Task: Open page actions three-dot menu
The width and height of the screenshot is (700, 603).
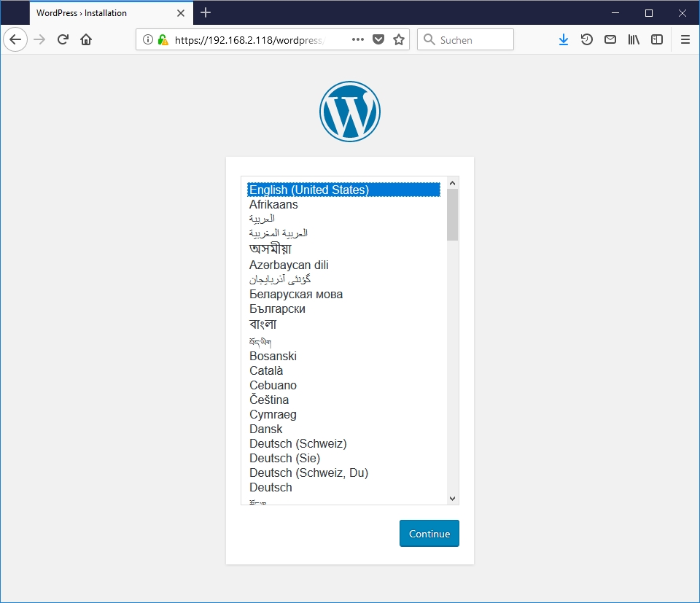Action: pos(357,39)
